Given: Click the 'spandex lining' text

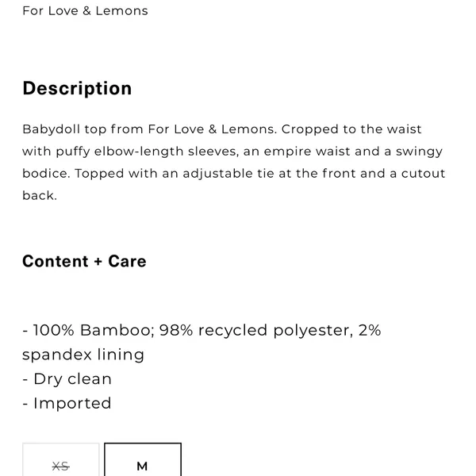Looking at the screenshot, I should point(83,355).
